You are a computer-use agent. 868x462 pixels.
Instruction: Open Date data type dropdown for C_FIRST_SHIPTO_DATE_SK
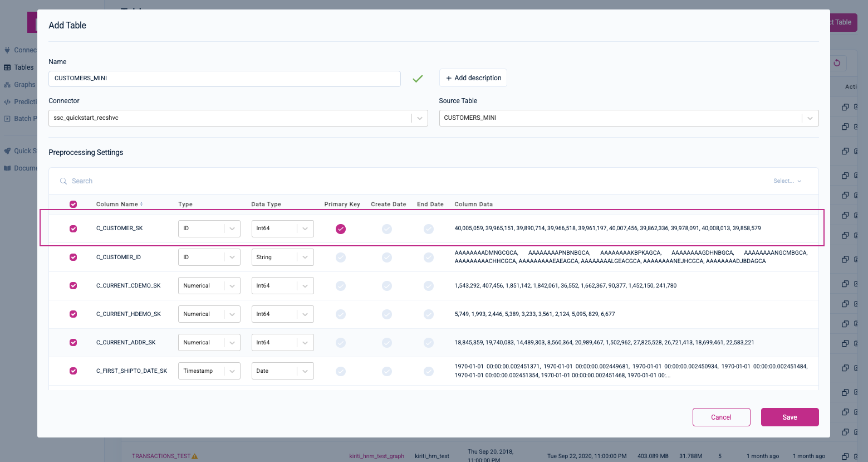[282, 371]
